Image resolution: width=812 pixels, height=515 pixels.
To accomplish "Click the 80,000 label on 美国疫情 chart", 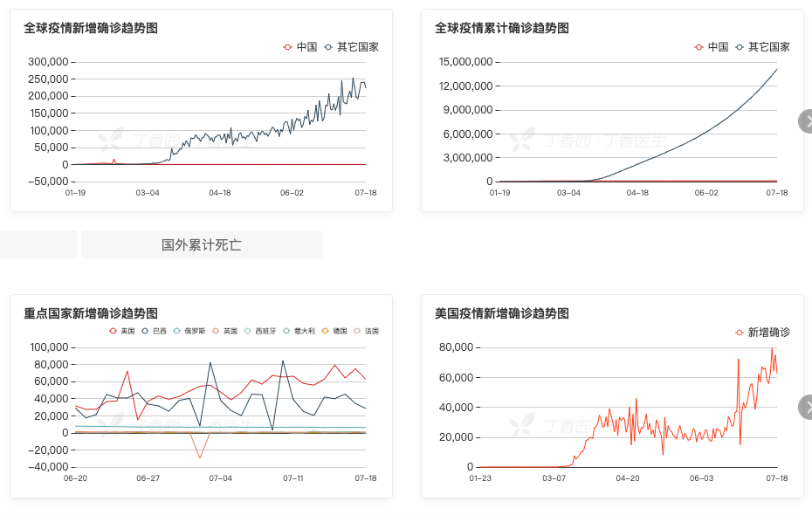I will click(457, 347).
